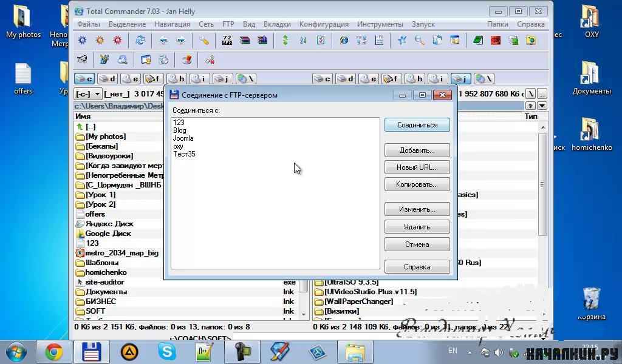Open the Папки menu
The height and width of the screenshot is (364, 622).
click(497, 24)
